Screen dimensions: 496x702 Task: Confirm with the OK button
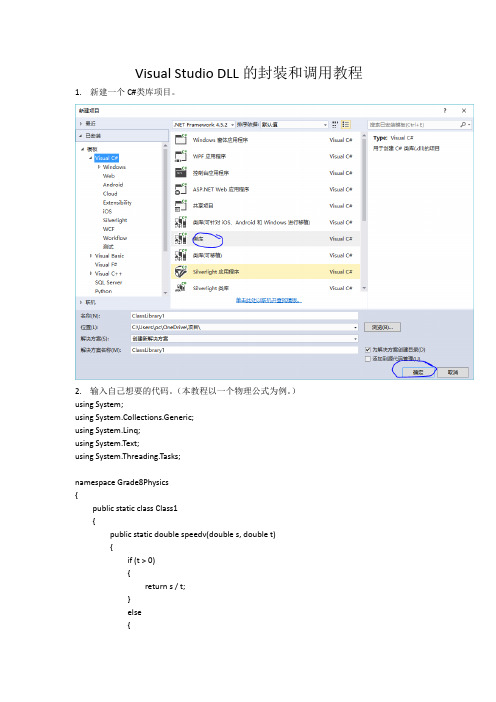[x=418, y=372]
